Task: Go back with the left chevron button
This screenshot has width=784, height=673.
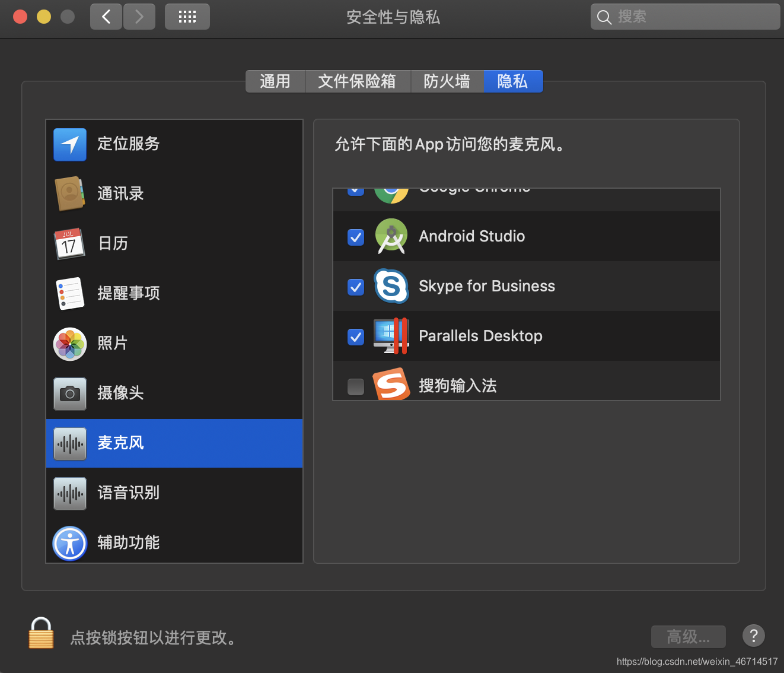Action: pos(106,17)
